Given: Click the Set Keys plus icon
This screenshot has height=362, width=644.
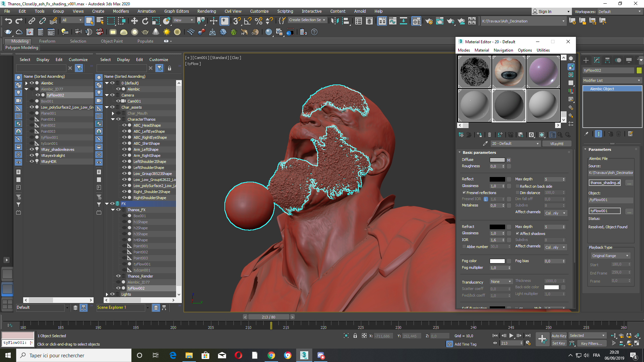Looking at the screenshot, I should [542, 339].
